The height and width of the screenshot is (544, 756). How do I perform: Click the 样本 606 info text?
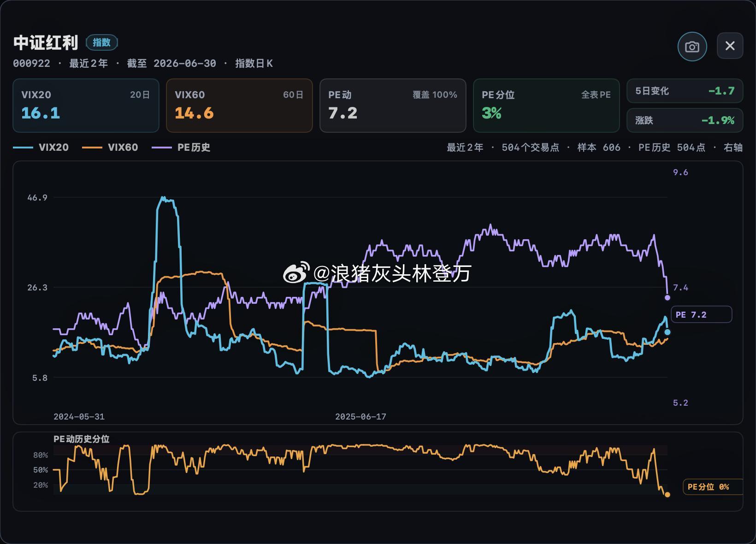click(x=599, y=148)
